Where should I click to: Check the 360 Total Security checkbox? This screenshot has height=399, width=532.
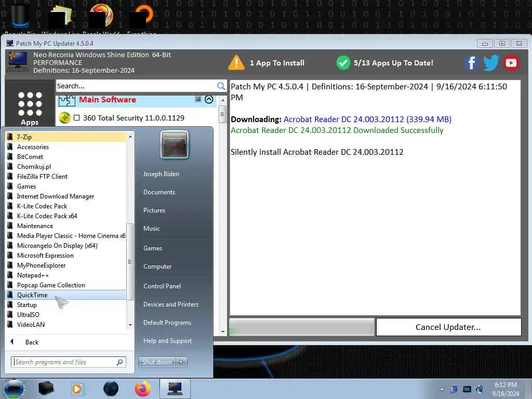(x=77, y=118)
